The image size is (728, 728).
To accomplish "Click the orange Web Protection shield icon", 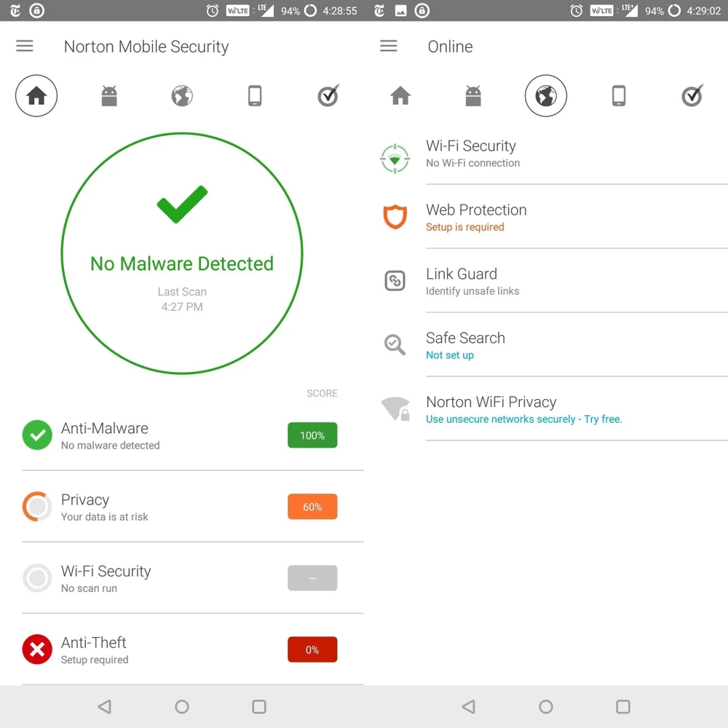I will pyautogui.click(x=395, y=217).
